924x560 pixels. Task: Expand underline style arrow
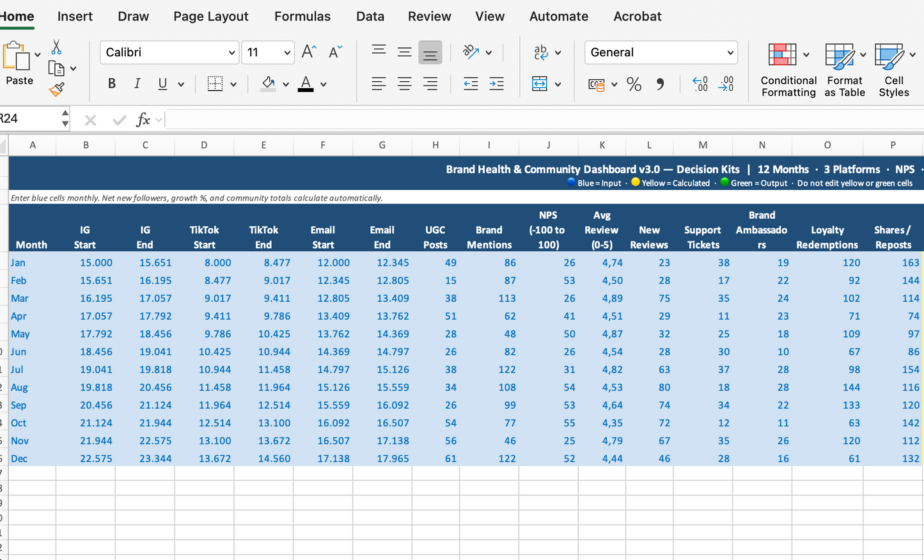[x=181, y=84]
